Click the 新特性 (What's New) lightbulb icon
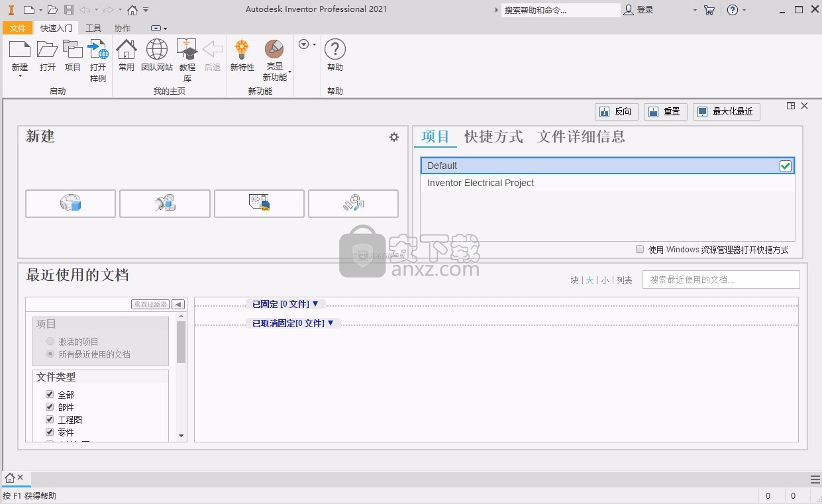 tap(242, 50)
